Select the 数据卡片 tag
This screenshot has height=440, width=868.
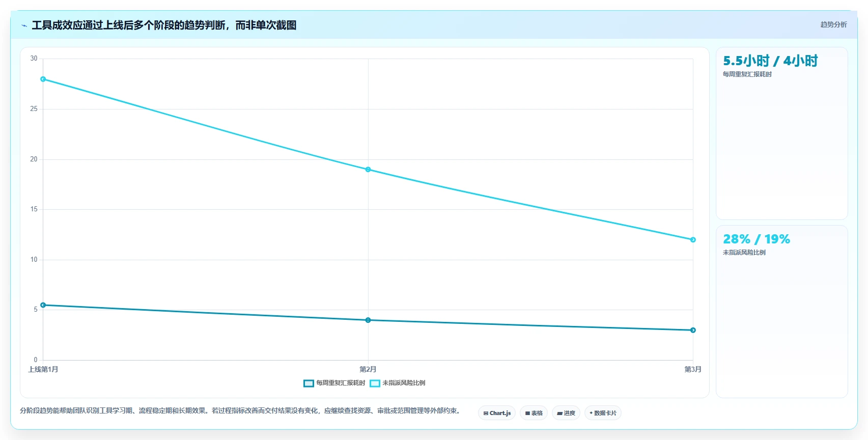(x=603, y=413)
